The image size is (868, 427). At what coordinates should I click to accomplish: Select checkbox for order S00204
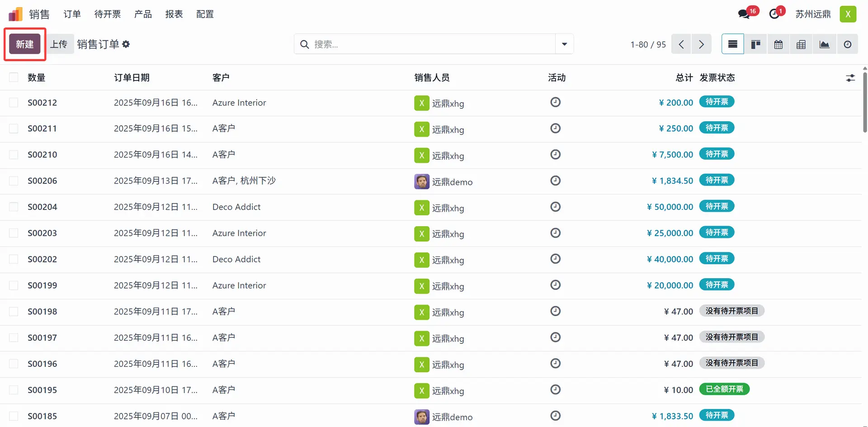coord(14,207)
